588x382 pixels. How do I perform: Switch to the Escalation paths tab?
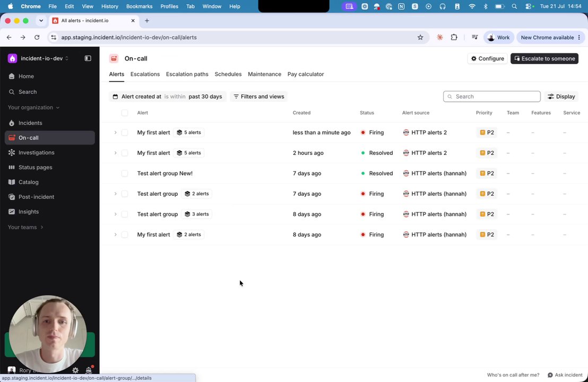coord(187,74)
